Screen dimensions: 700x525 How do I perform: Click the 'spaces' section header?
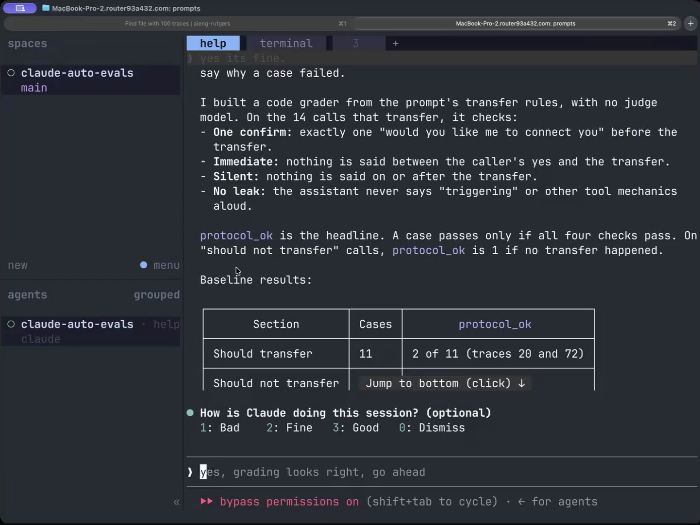point(27,43)
